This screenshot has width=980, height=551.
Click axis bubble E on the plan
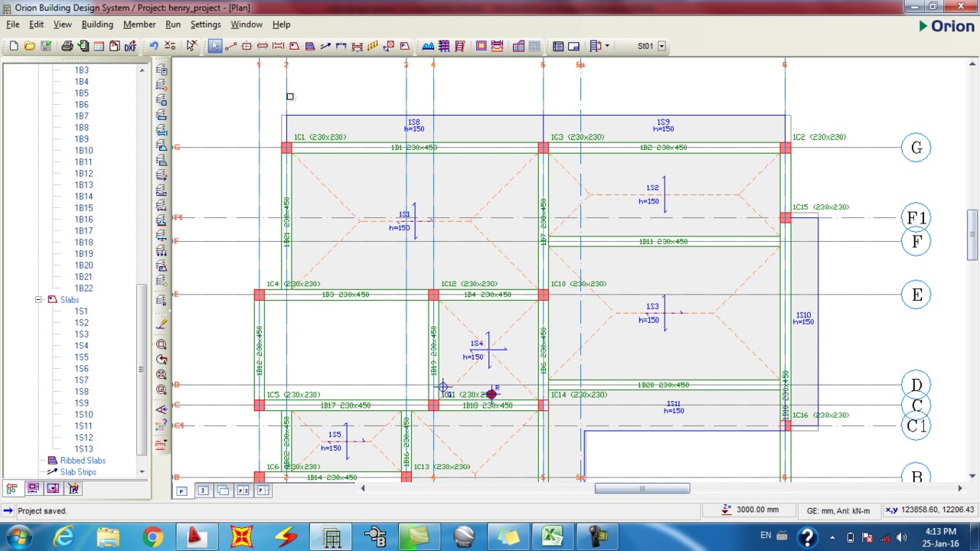click(916, 295)
